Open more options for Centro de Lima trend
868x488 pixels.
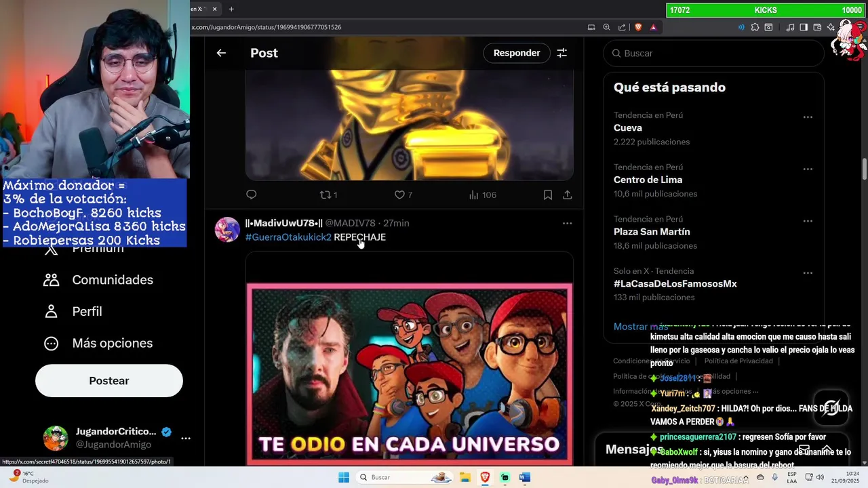click(x=808, y=169)
